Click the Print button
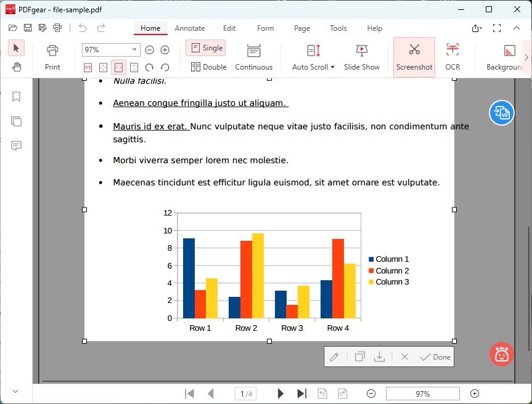The image size is (532, 404). (52, 57)
